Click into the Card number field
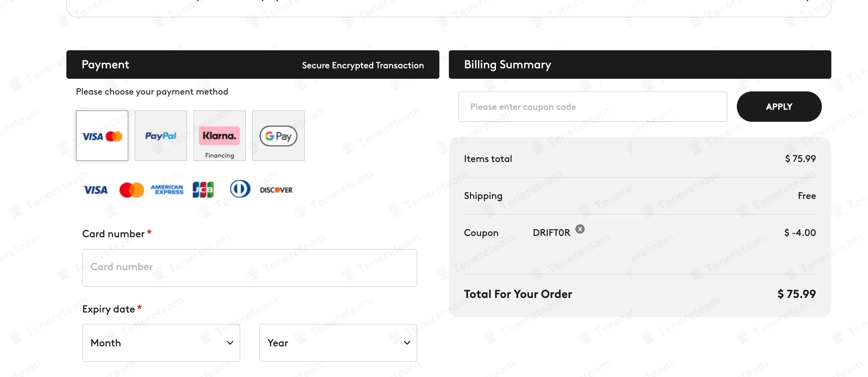This screenshot has height=377, width=868. pos(249,267)
